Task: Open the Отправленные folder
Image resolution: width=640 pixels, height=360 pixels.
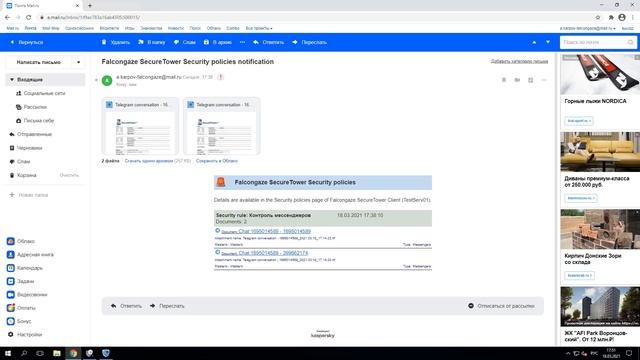Action: click(x=31, y=134)
